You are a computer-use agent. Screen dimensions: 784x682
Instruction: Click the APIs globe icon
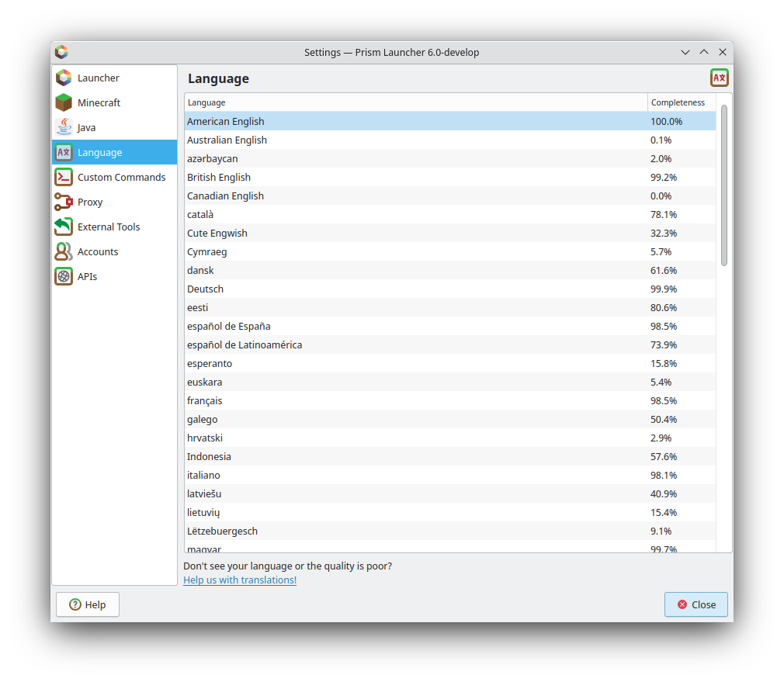pyautogui.click(x=63, y=276)
